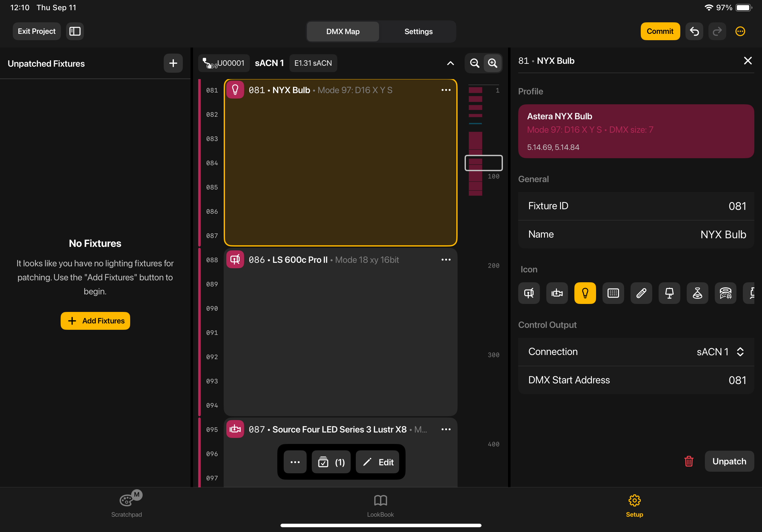Click the undo arrow icon
This screenshot has width=762, height=532.
[x=694, y=31]
